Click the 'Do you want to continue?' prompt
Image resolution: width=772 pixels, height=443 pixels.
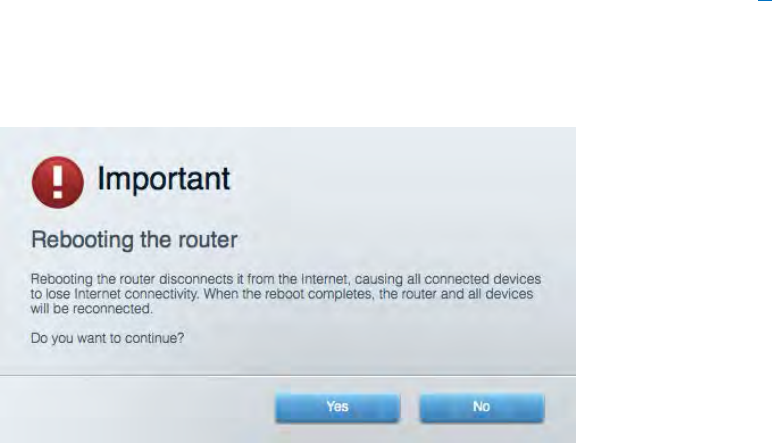point(107,338)
